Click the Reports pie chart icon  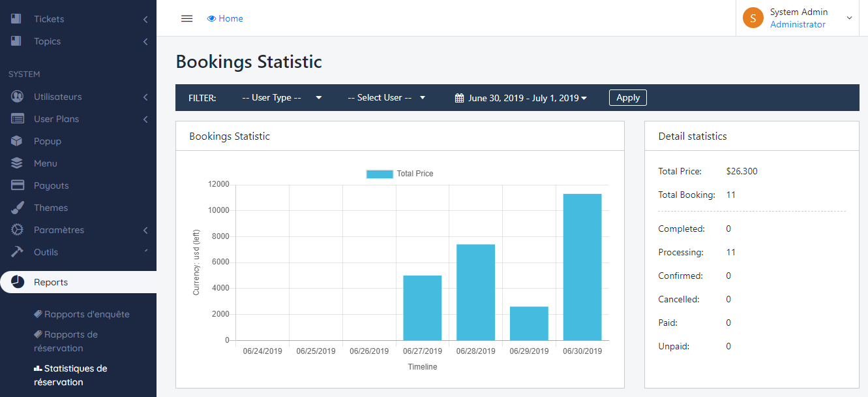[x=18, y=282]
